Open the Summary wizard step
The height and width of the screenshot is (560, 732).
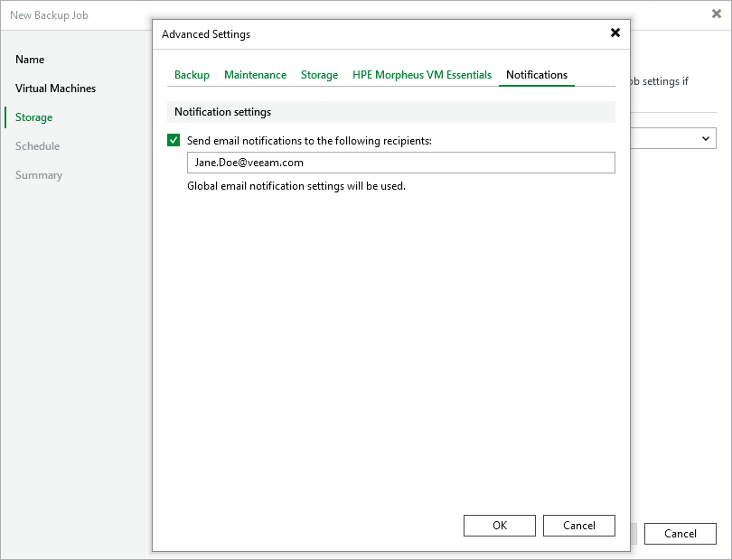point(39,175)
